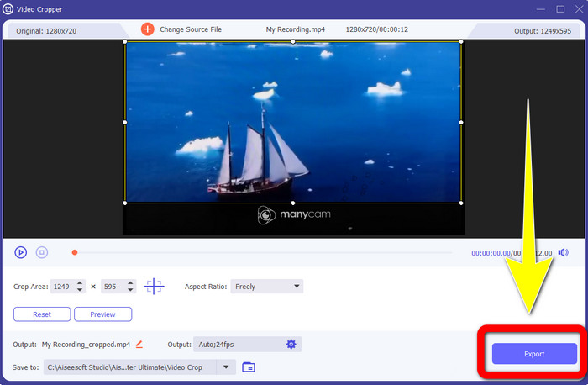Click the playback progress track
Viewport: 588px width, 385px height.
click(262, 252)
